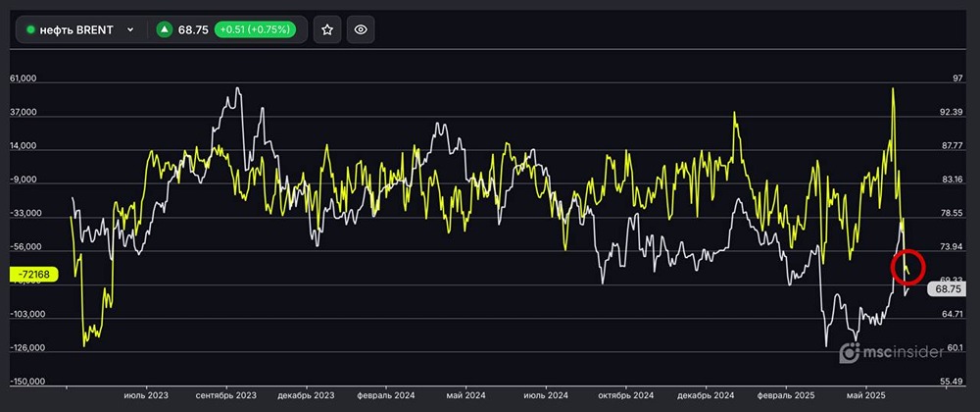
Task: Click the февраль 2024 axis label
Action: [385, 395]
